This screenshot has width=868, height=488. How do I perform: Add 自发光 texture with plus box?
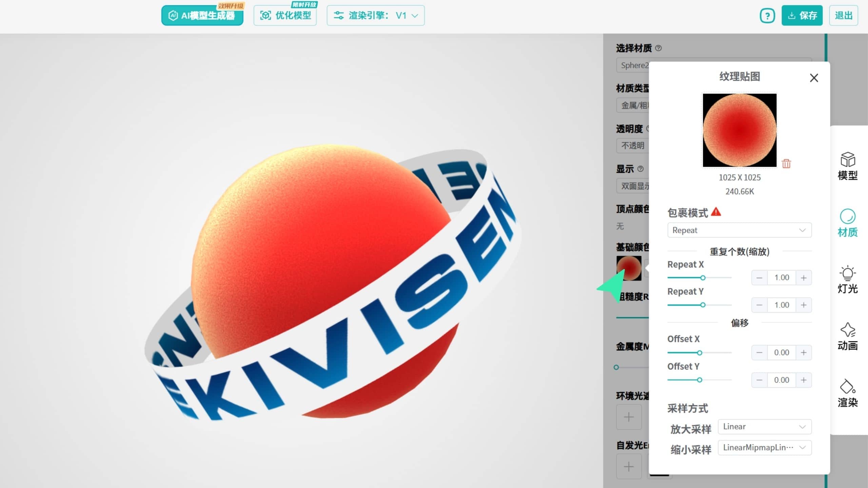629,467
